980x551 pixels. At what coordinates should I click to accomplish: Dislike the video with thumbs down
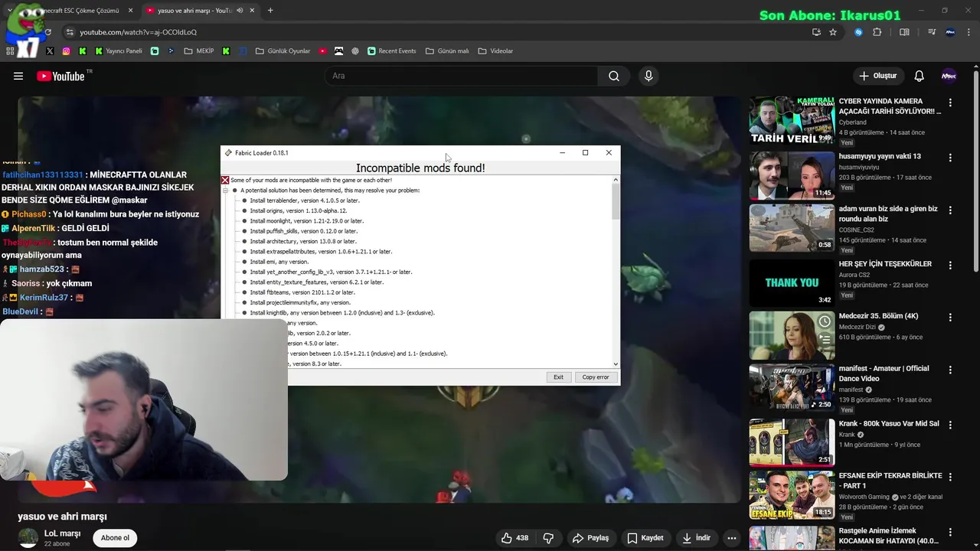click(x=548, y=538)
